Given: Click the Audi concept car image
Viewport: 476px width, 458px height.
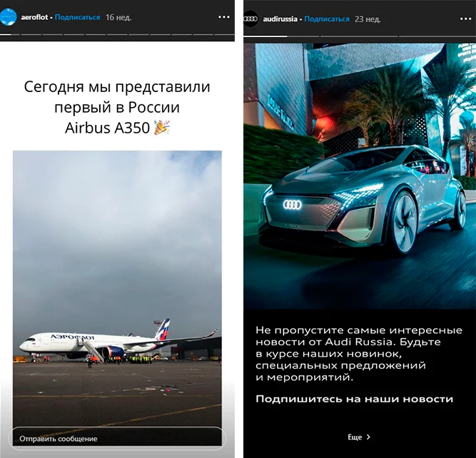Looking at the screenshot, I should [360, 176].
